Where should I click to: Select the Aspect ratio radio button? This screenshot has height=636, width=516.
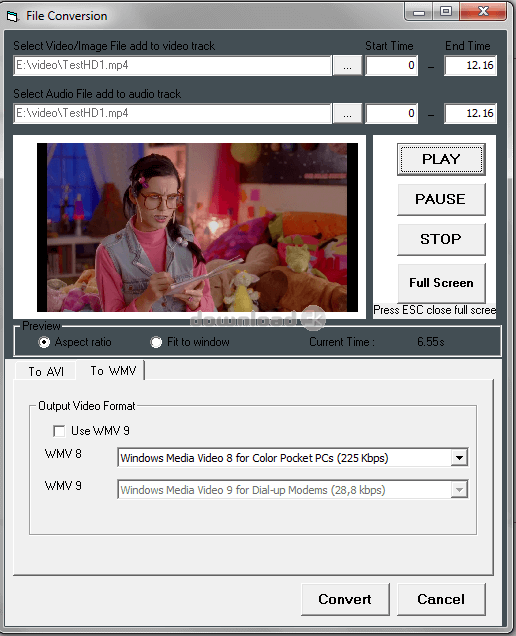pyautogui.click(x=44, y=342)
